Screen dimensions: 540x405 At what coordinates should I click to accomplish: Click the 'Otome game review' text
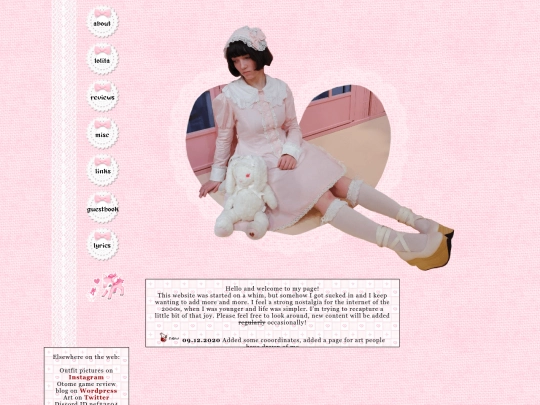click(86, 384)
